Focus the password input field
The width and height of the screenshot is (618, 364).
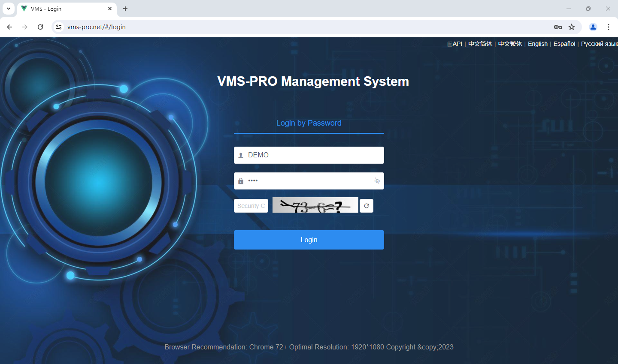pos(309,181)
